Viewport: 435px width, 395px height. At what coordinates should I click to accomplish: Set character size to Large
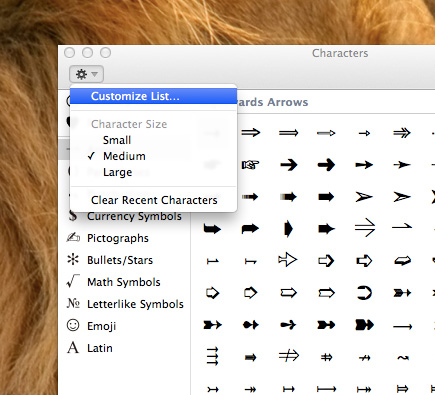click(117, 172)
